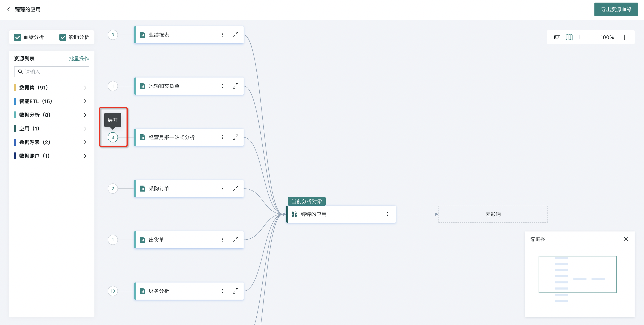Open the more menu on 运输和交货单
Viewport: 644px width, 325px height.
222,86
